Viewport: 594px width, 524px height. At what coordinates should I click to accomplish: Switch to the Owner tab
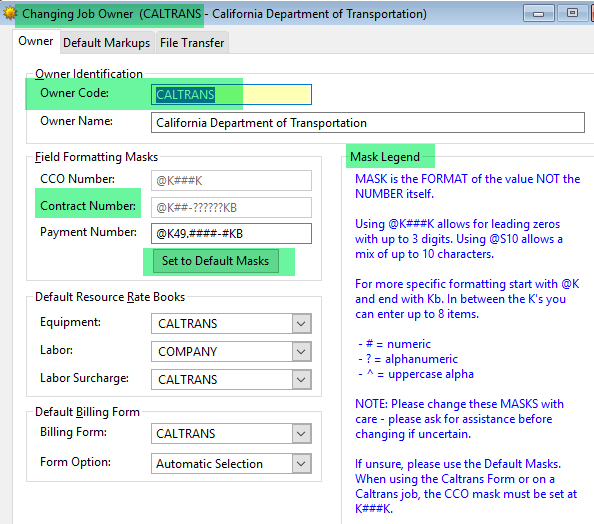36,41
